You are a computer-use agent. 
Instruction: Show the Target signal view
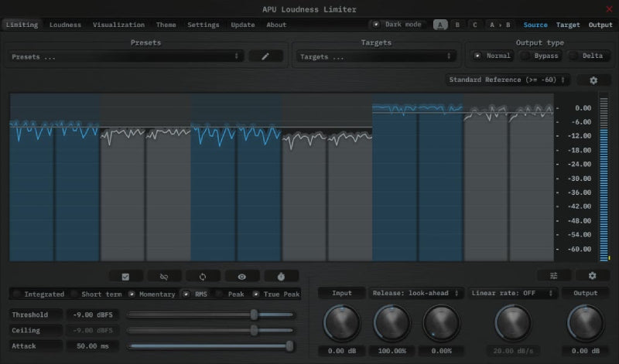coord(568,25)
